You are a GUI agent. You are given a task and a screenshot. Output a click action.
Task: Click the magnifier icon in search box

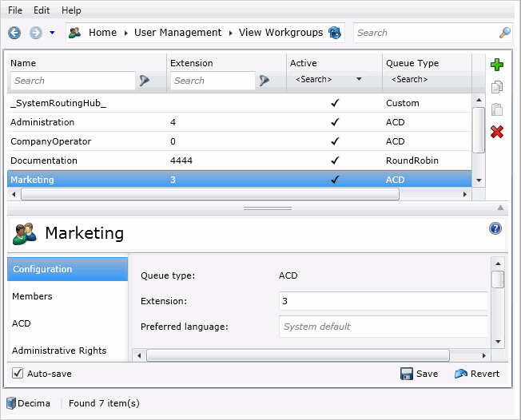(504, 33)
